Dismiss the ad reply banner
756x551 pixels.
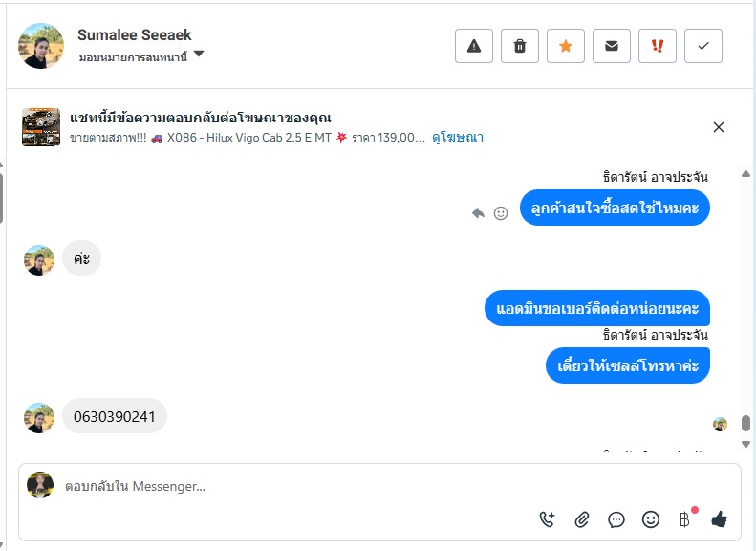(x=719, y=127)
